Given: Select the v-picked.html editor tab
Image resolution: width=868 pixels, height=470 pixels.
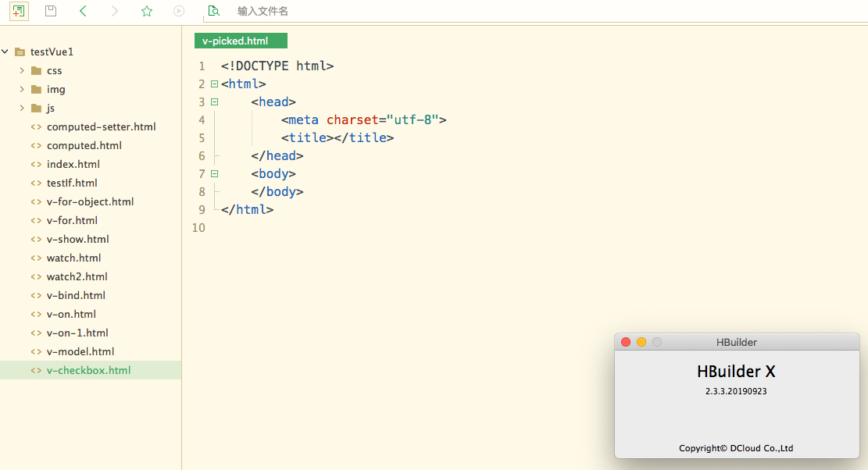Looking at the screenshot, I should click(x=241, y=41).
